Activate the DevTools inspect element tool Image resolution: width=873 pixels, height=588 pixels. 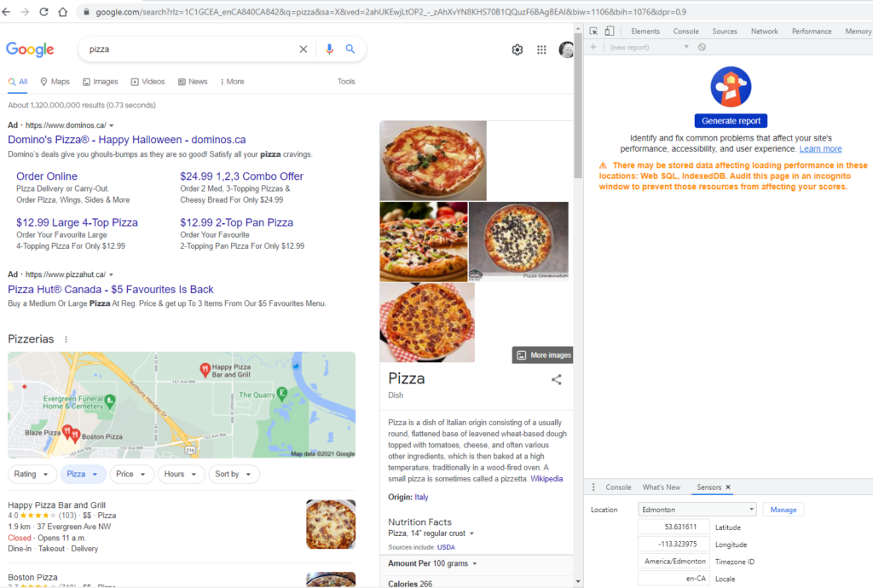(x=593, y=32)
